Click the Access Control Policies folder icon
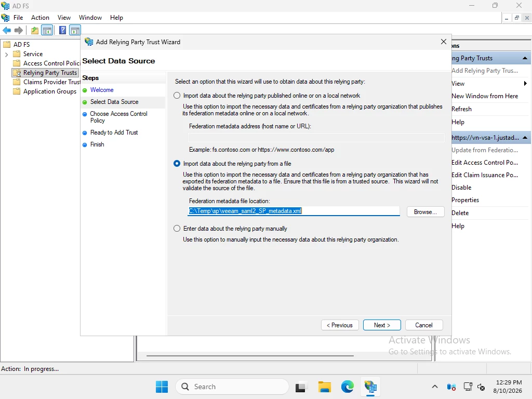532x399 pixels. [17, 63]
